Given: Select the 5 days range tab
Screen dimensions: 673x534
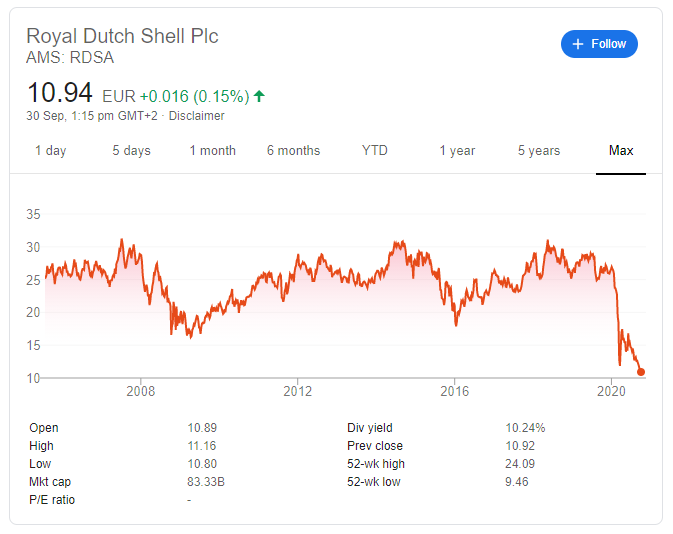Looking at the screenshot, I should coord(131,151).
